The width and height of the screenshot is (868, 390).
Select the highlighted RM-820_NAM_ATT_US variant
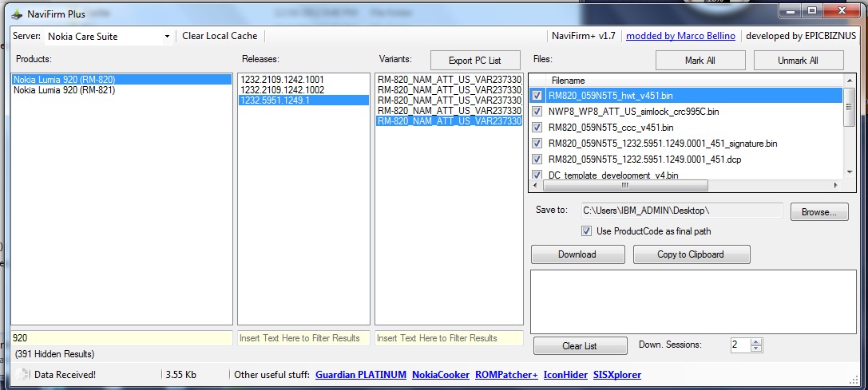tap(449, 121)
